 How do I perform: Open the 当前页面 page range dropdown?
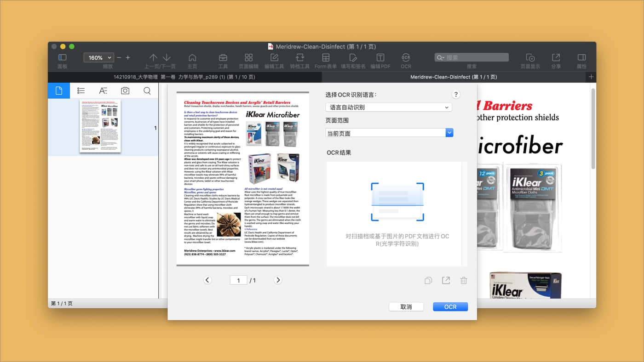point(389,133)
